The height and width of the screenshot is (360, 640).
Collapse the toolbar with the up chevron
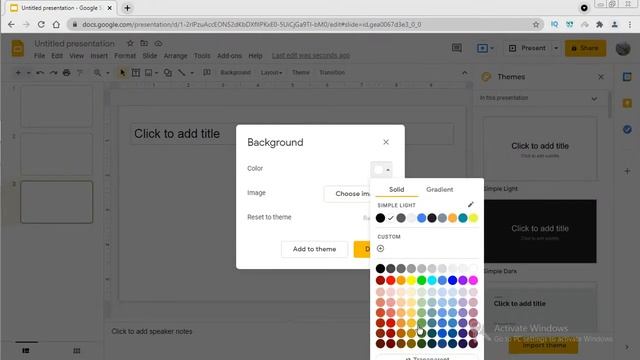click(x=464, y=73)
